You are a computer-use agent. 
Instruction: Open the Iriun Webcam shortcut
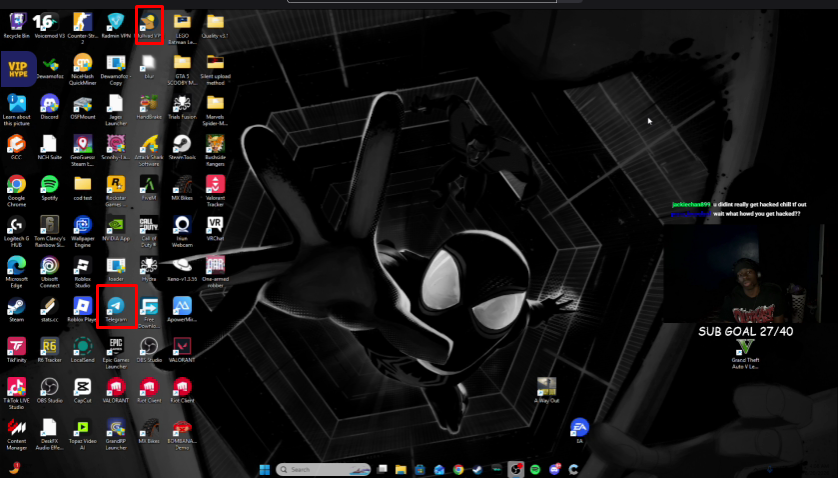[182, 232]
